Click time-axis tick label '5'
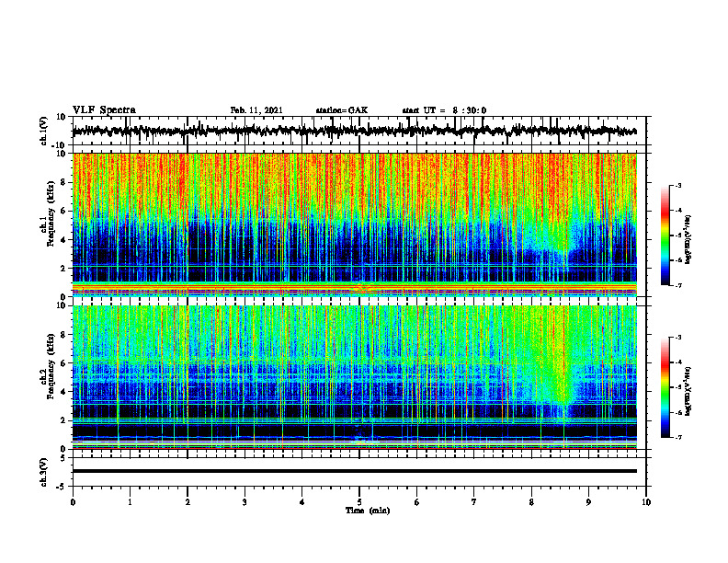 coord(359,502)
